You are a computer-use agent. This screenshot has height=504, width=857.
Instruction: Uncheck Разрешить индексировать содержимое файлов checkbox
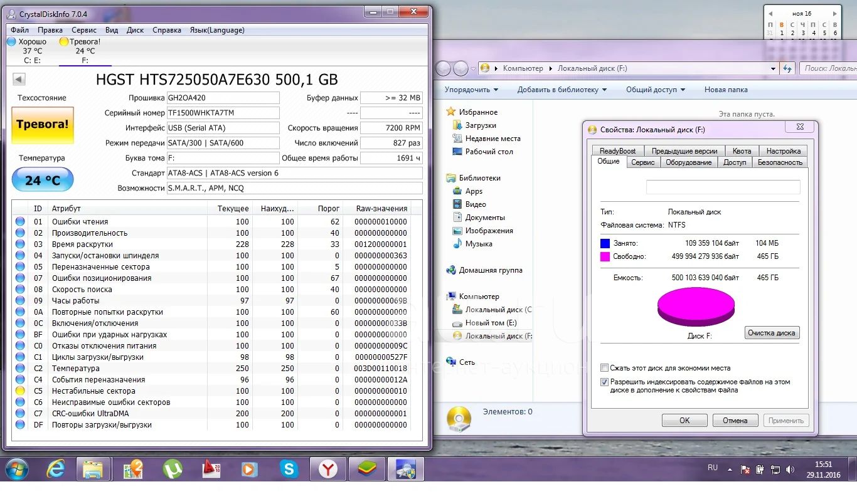(604, 382)
